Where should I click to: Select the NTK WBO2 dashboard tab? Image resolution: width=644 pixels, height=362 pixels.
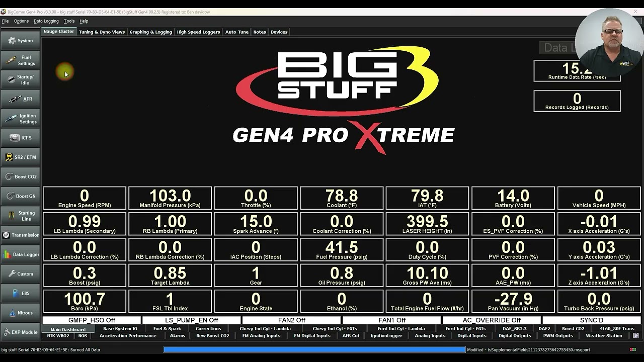click(x=58, y=336)
